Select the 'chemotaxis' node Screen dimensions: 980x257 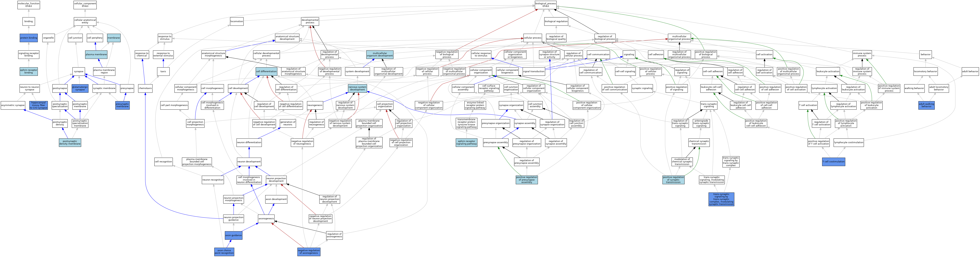145,88
